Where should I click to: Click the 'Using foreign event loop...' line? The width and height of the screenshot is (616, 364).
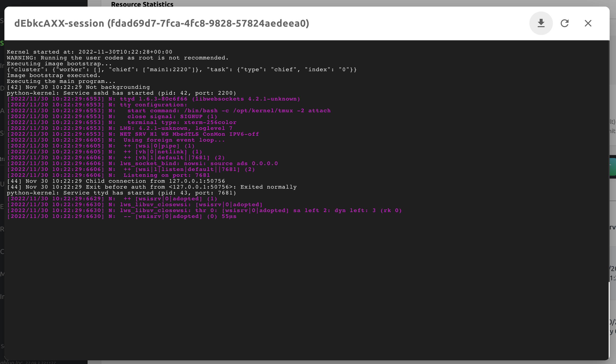[116, 140]
